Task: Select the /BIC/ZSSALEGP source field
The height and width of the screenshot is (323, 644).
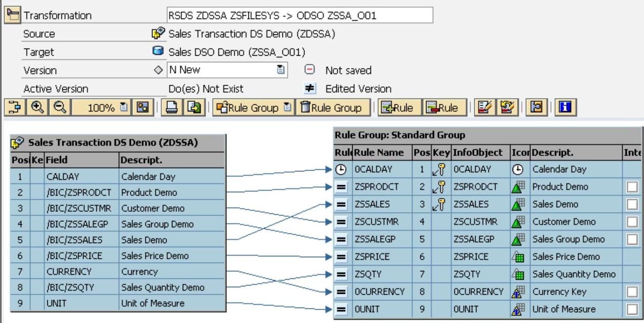Action: [82, 224]
